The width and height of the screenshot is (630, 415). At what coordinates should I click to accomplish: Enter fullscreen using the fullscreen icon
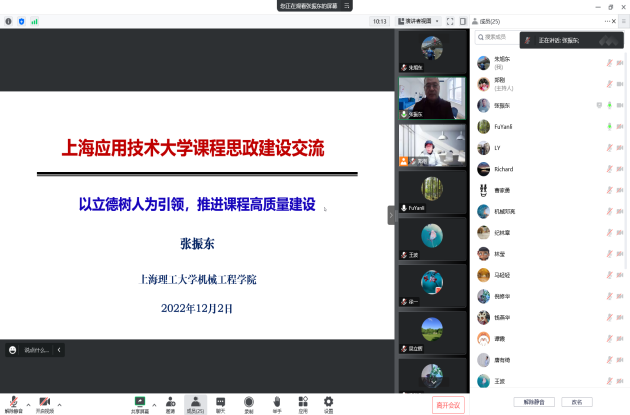(450, 21)
